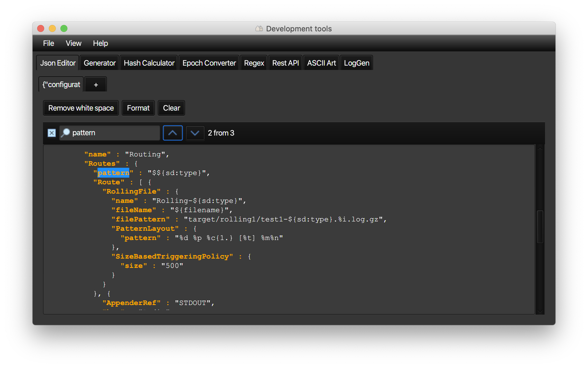
Task: Open the File menu
Action: pos(49,43)
